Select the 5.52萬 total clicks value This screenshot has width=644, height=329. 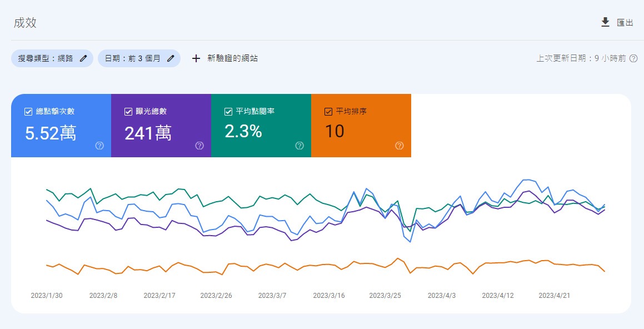[51, 133]
